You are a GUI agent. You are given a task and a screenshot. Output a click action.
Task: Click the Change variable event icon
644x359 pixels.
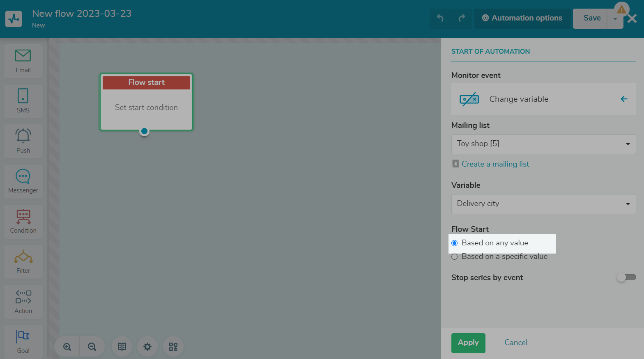pos(469,99)
